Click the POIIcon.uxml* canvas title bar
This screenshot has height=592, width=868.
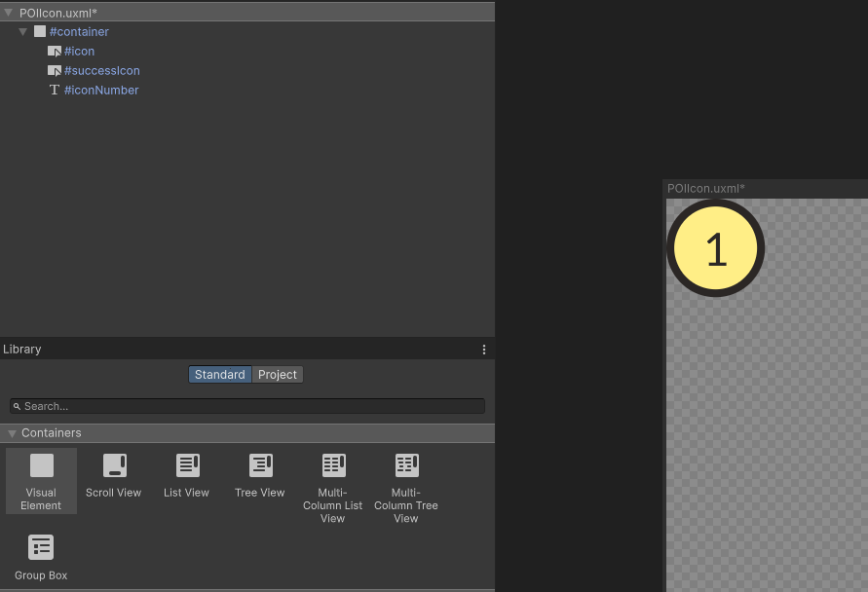[x=766, y=189]
